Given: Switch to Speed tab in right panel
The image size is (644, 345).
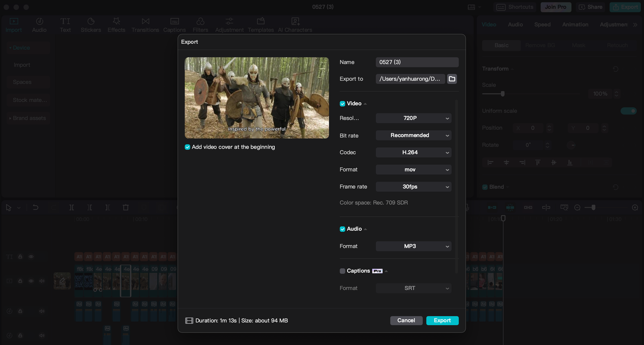Looking at the screenshot, I should [x=542, y=24].
